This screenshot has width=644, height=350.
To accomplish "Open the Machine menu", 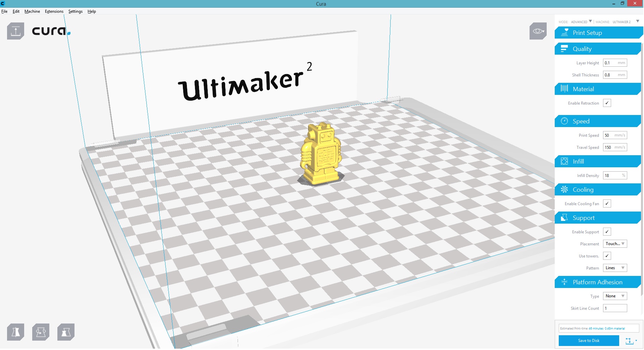I will [32, 11].
